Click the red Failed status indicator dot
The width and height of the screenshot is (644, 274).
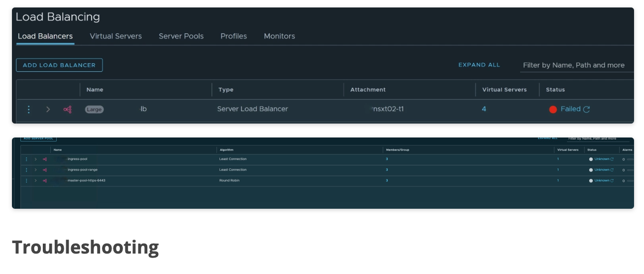click(x=553, y=110)
